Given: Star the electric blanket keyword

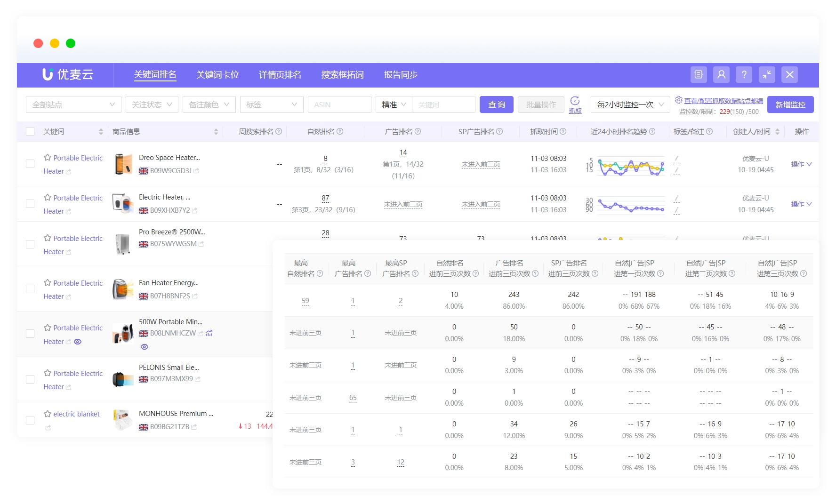Looking at the screenshot, I should (48, 414).
